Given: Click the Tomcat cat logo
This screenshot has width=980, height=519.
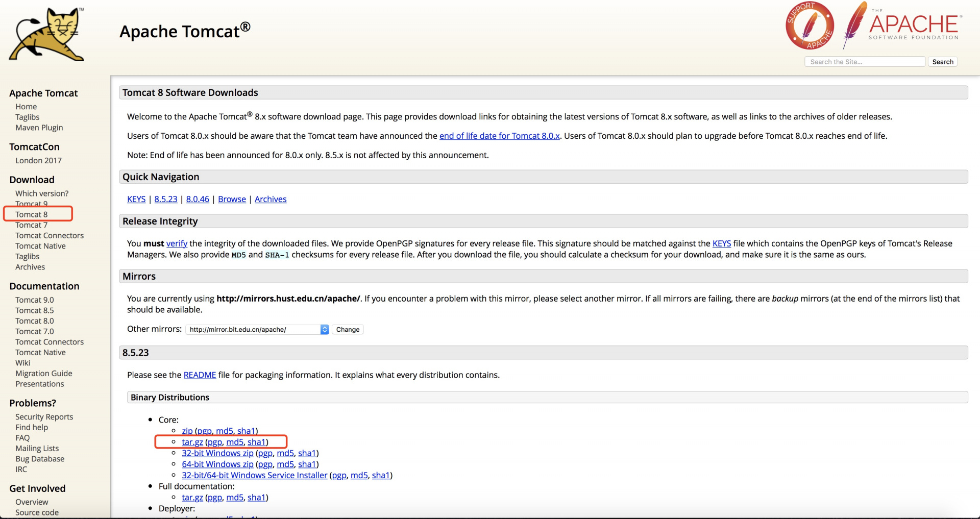Looking at the screenshot, I should pos(47,35).
